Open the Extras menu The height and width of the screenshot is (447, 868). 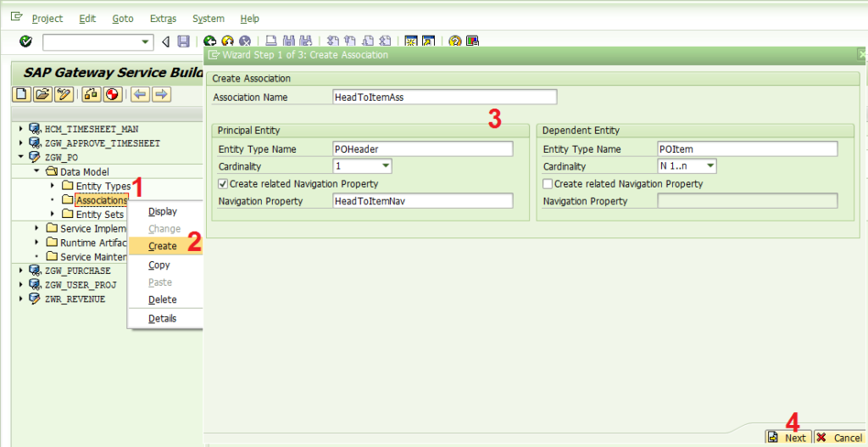164,19
